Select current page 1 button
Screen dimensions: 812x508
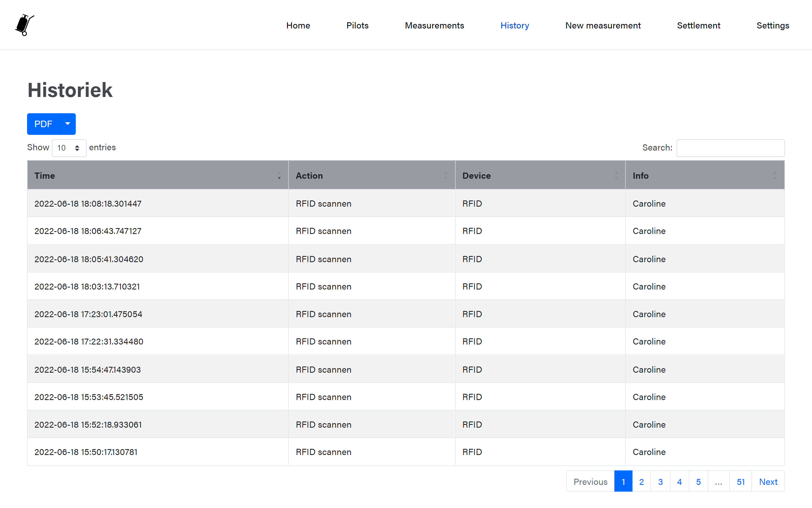(623, 482)
